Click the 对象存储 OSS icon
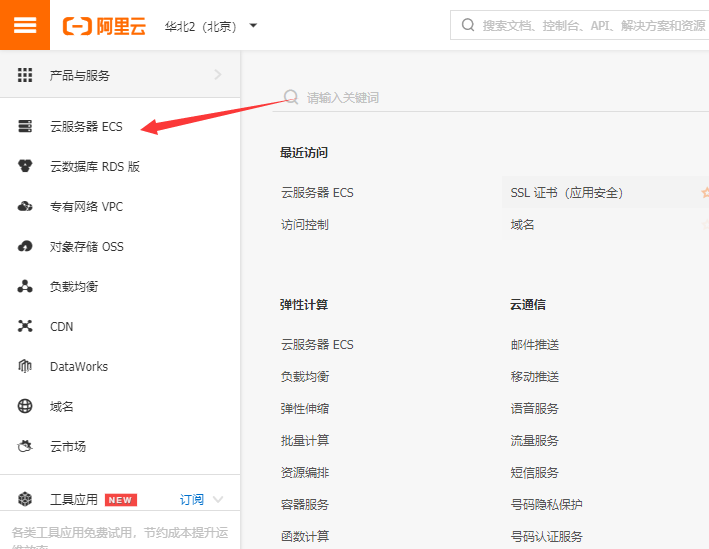709x549 pixels. click(25, 246)
